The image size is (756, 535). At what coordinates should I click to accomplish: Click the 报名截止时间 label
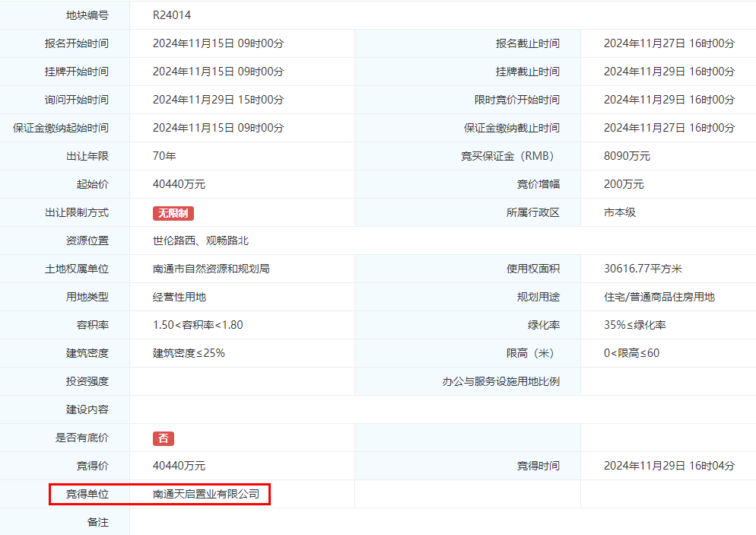(x=528, y=43)
